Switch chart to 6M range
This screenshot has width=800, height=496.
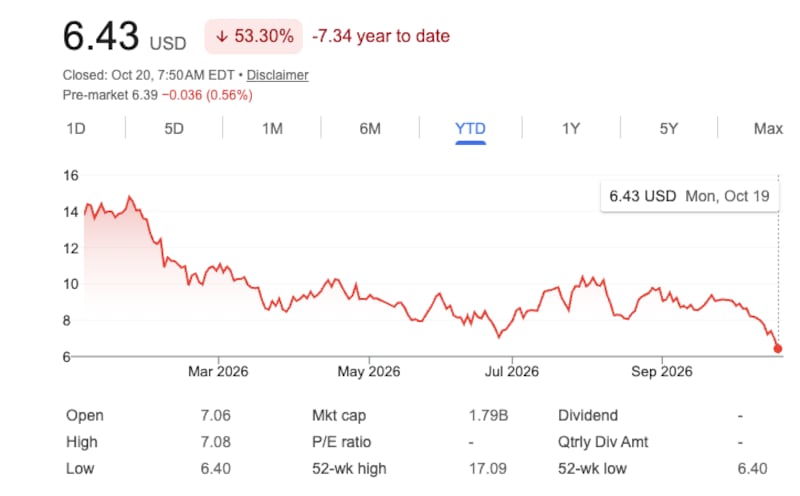coord(370,129)
